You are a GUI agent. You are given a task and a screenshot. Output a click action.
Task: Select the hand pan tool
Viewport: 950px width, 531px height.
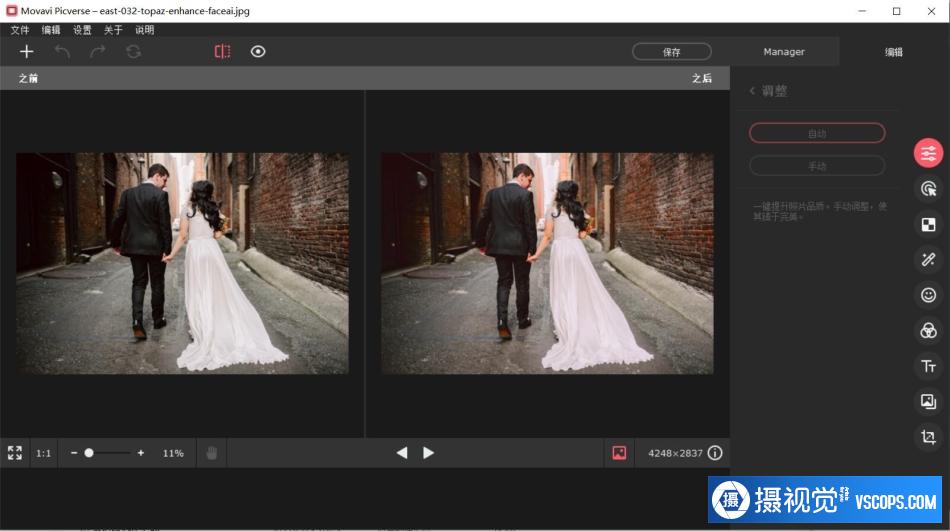[x=211, y=453]
